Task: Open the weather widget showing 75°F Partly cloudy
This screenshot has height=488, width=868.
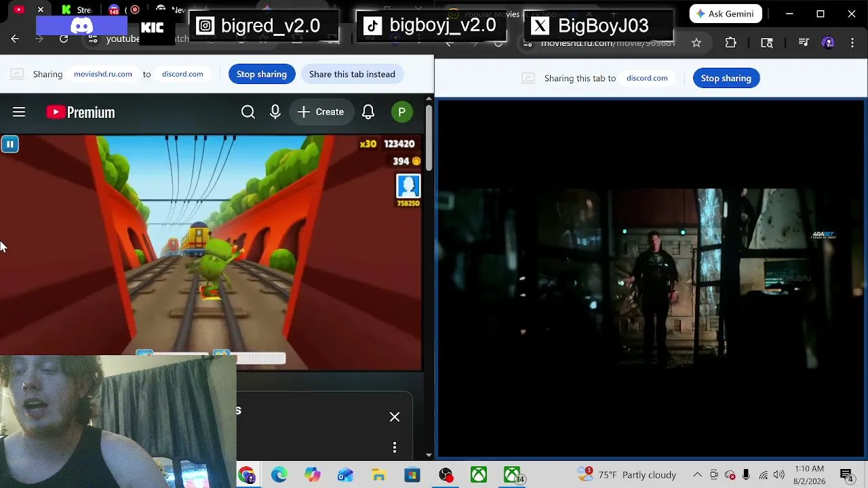Action: point(627,474)
